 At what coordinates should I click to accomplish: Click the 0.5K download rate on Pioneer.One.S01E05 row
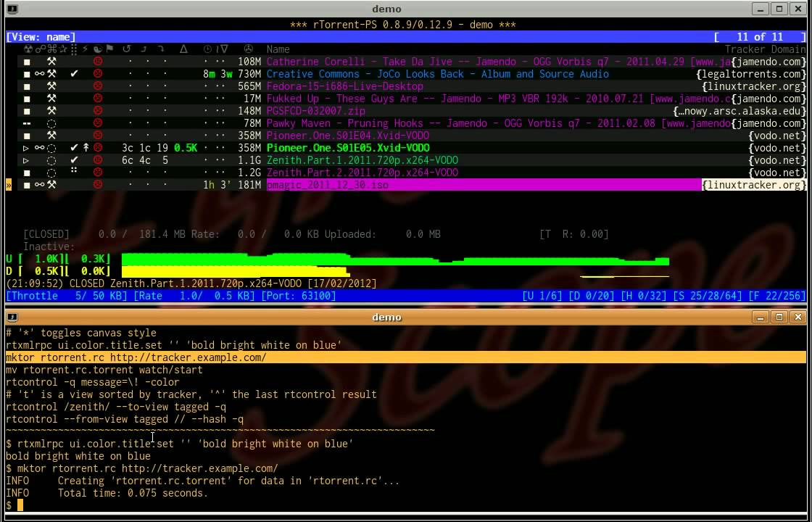186,148
